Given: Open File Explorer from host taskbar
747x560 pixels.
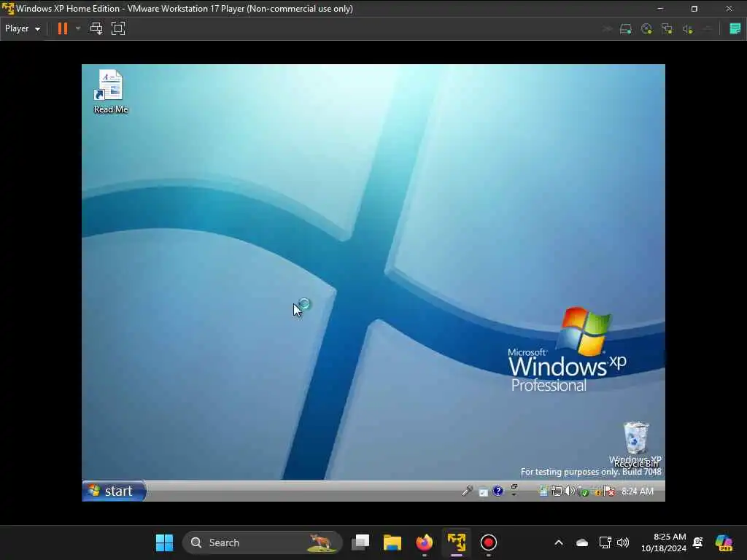Looking at the screenshot, I should (392, 542).
